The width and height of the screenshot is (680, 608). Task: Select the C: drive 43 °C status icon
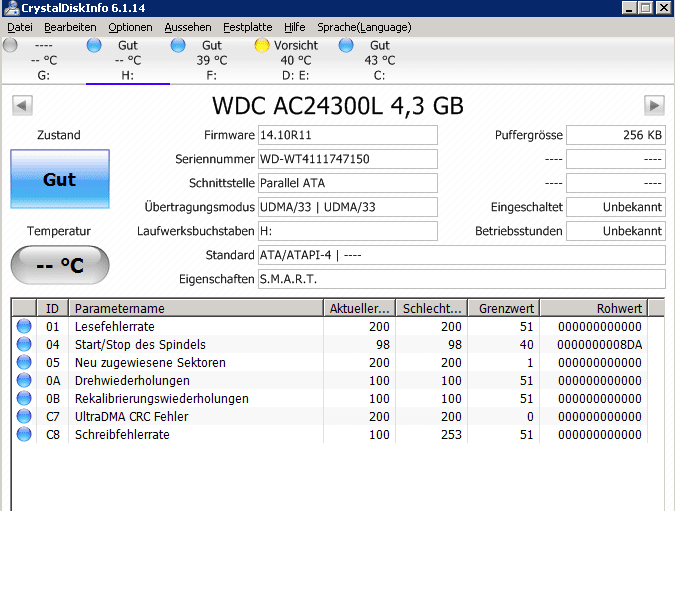(346, 45)
